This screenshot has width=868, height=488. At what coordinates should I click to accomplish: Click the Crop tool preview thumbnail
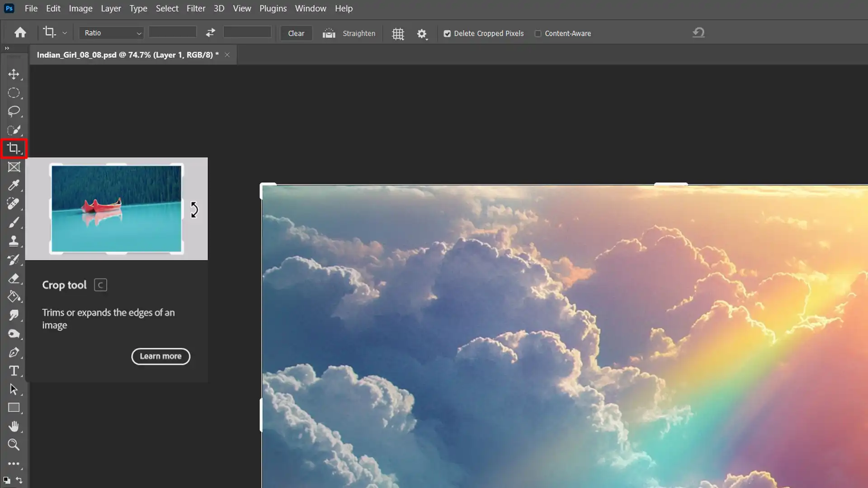coord(117,209)
